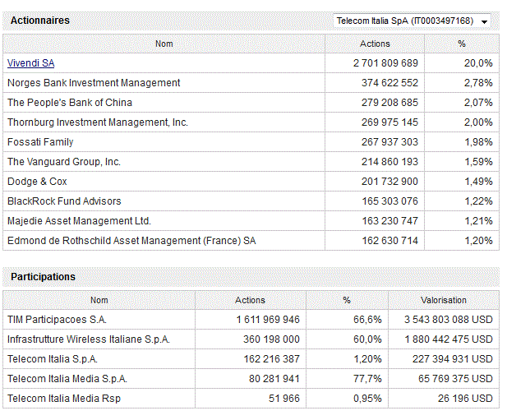Select the share count 1 611 969 946

[268, 320]
